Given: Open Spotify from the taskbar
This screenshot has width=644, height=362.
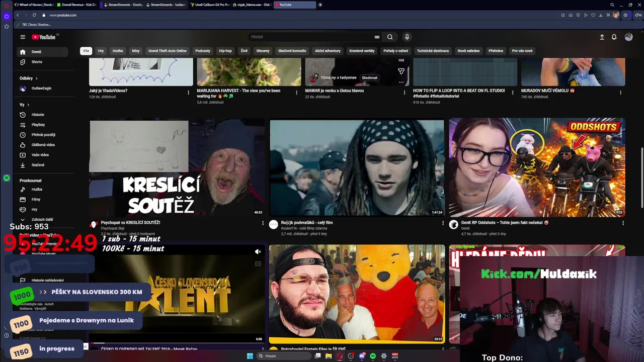Looking at the screenshot, I should tap(373, 356).
